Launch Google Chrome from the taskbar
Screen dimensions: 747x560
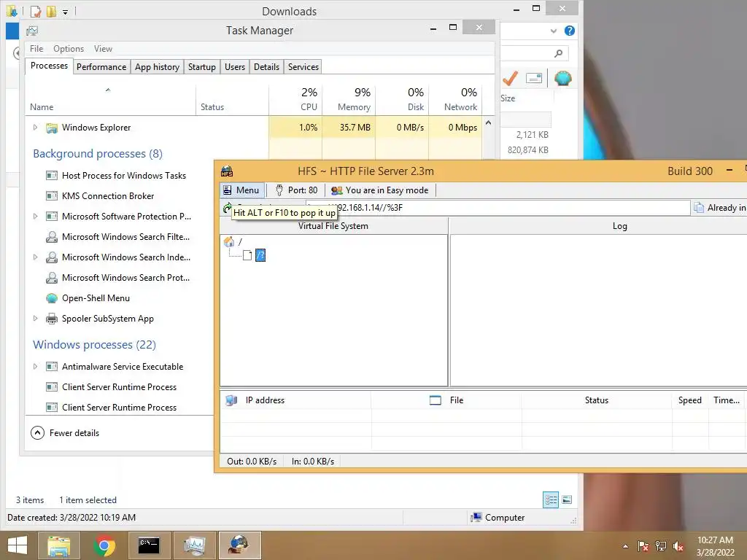click(104, 545)
